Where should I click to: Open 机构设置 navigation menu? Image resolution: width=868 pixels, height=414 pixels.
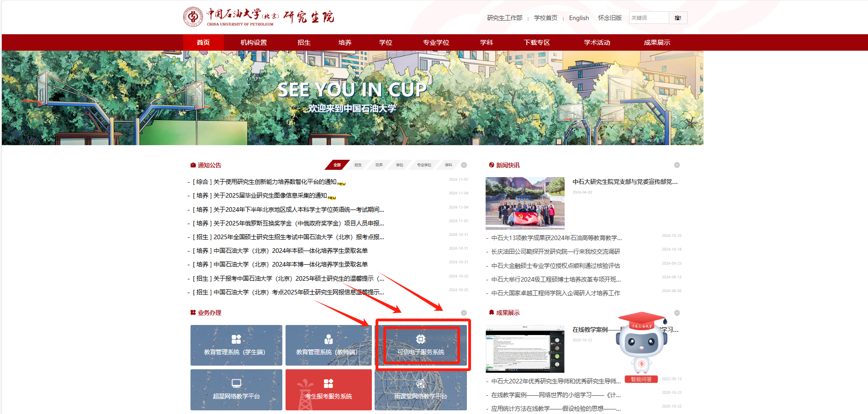tap(254, 42)
